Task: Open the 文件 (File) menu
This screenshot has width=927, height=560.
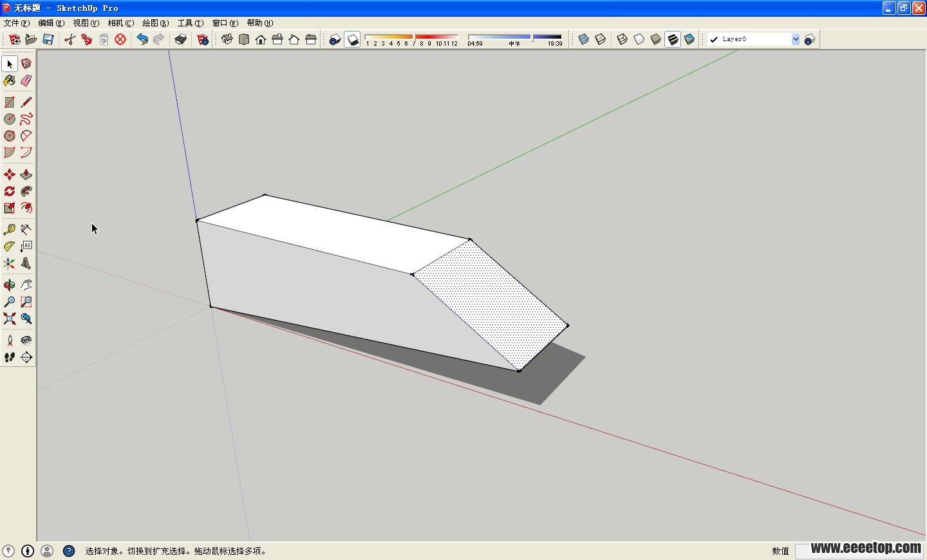Action: (17, 23)
